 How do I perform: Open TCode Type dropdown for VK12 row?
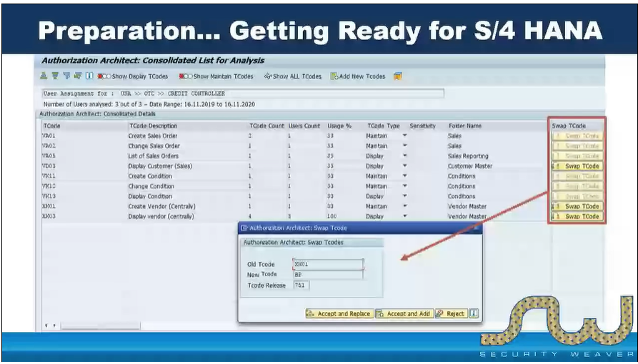coord(404,186)
